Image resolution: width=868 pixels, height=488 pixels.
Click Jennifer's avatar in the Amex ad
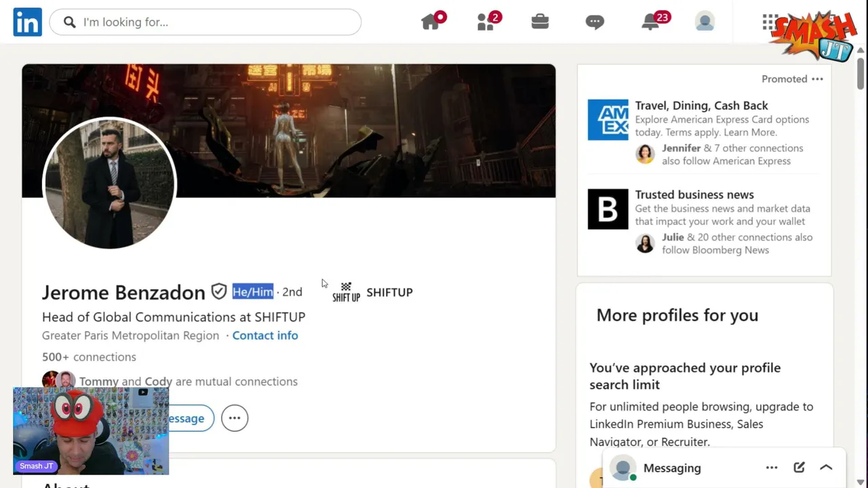coord(645,154)
